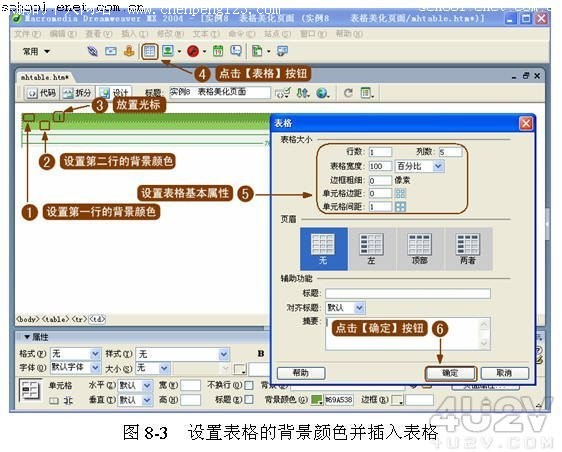Viewport: 562px width, 452px height.
Task: Click the Insert Date calendar icon
Action: coord(218,51)
